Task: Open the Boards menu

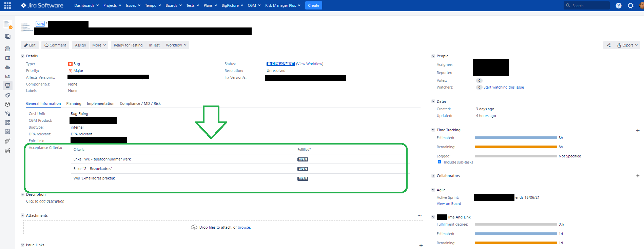Action: click(174, 5)
